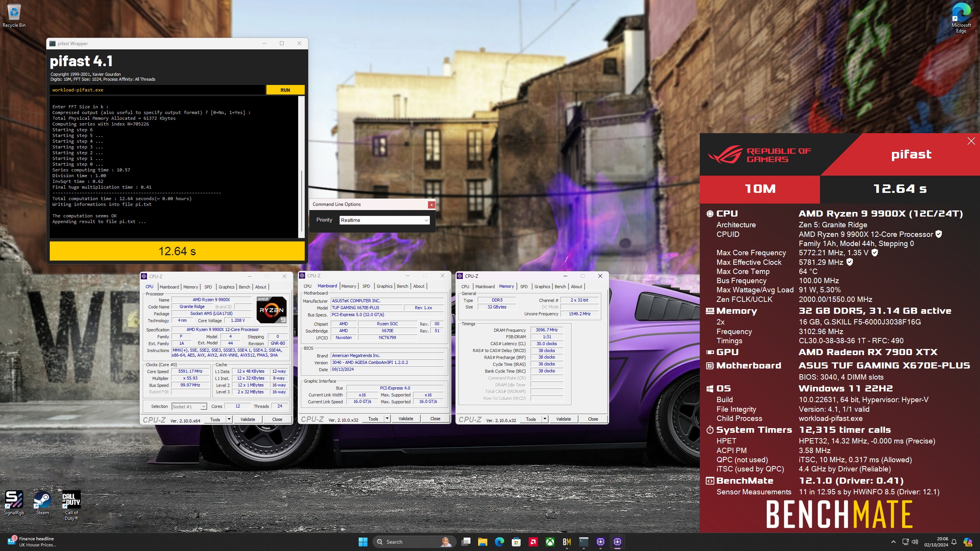The width and height of the screenshot is (980, 551).
Task: Select the DRAM Frequency value 3096.7 MHz
Action: pyautogui.click(x=546, y=330)
